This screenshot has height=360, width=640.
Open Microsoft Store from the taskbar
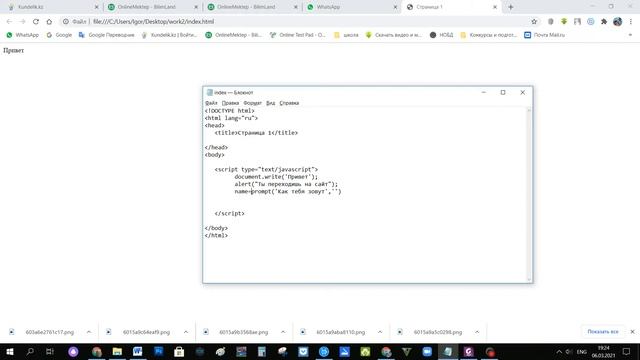coord(179,351)
